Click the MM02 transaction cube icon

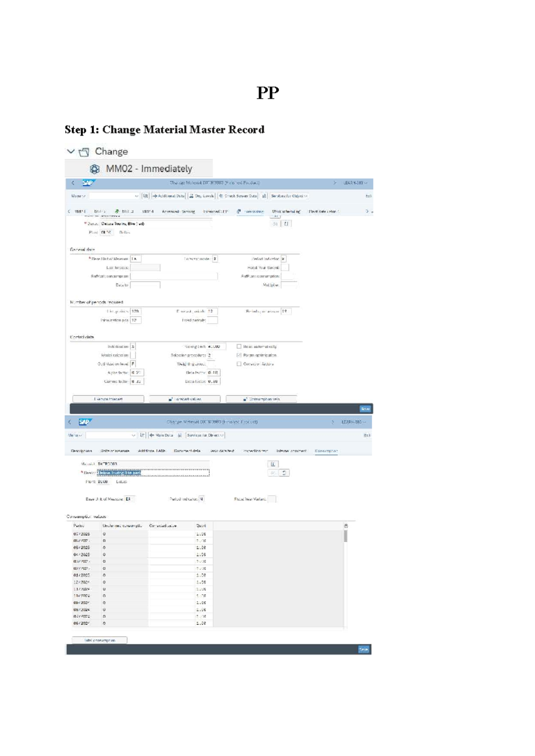pyautogui.click(x=95, y=169)
